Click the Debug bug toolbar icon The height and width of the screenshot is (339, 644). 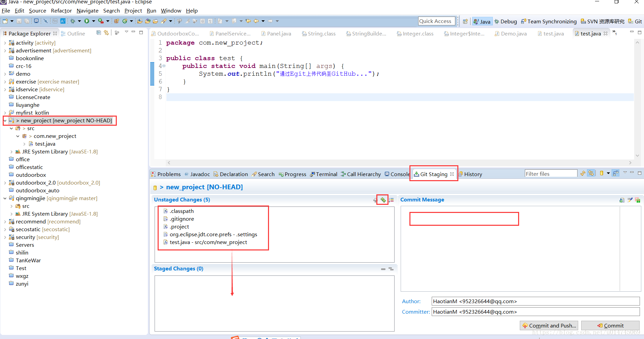[x=73, y=21]
